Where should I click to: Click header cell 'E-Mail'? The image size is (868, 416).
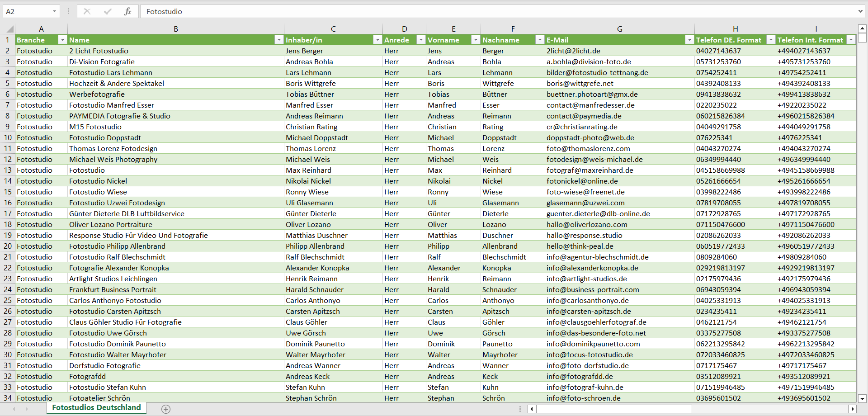619,40
